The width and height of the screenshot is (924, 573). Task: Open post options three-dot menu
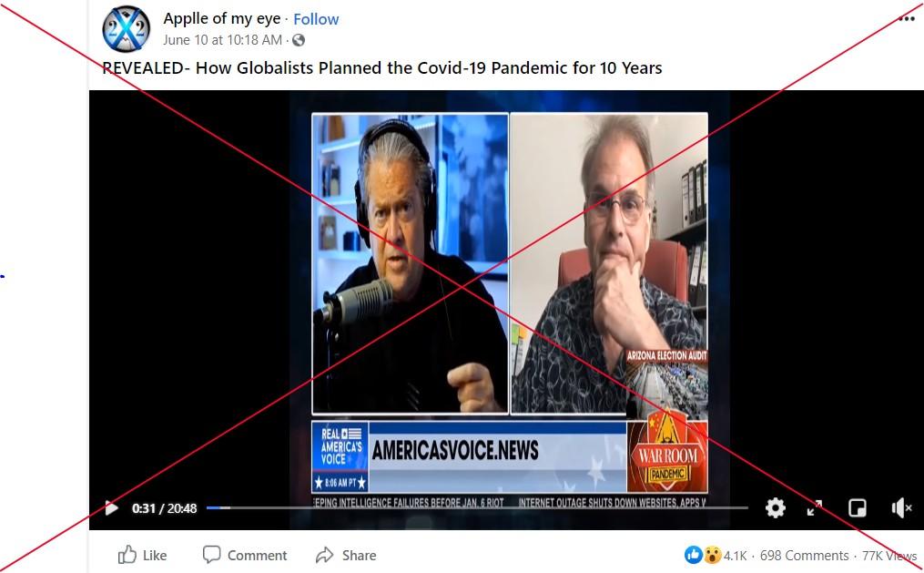[x=907, y=19]
